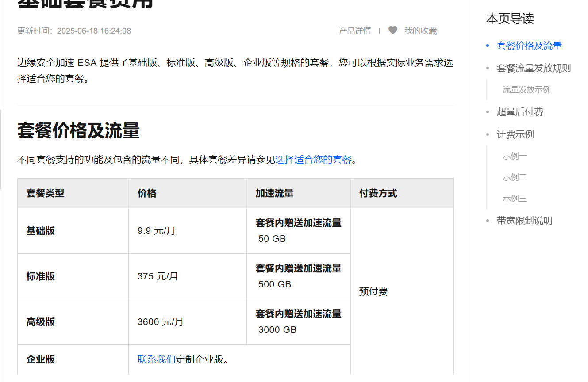588x382 pixels.
Task: Select 示例一 in the sidebar outline
Action: (515, 156)
